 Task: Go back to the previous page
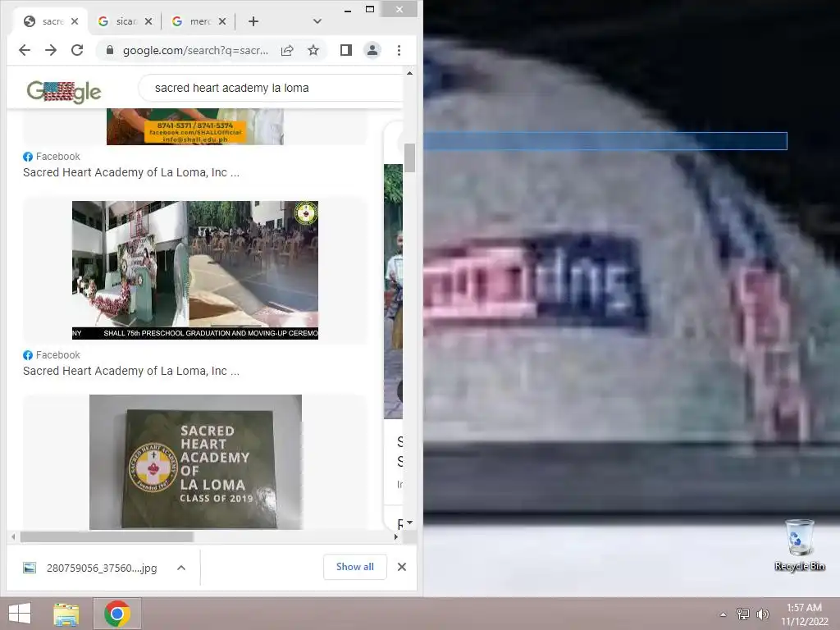click(x=25, y=50)
